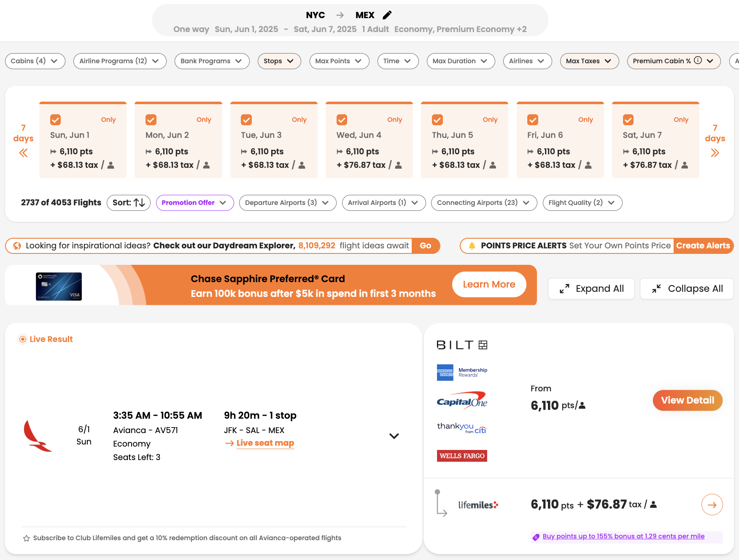Open the Arrival Airports (1) dropdown

[384, 203]
